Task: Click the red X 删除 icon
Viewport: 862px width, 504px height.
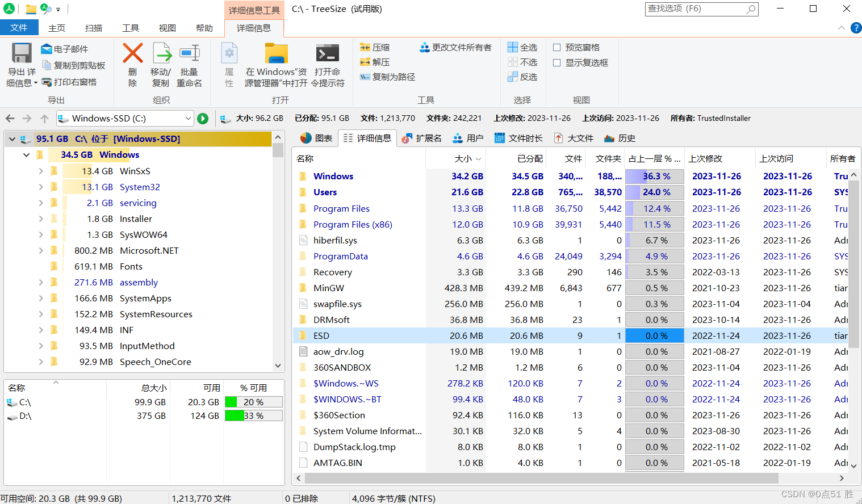Action: click(133, 53)
